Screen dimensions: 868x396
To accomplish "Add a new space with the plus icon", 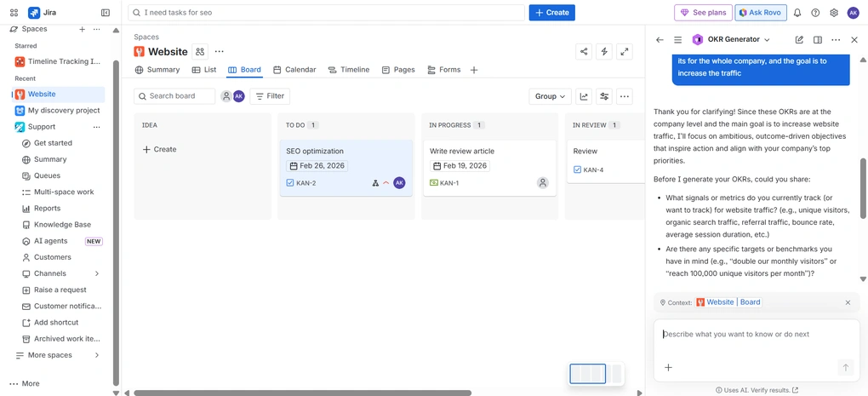I will (x=82, y=29).
